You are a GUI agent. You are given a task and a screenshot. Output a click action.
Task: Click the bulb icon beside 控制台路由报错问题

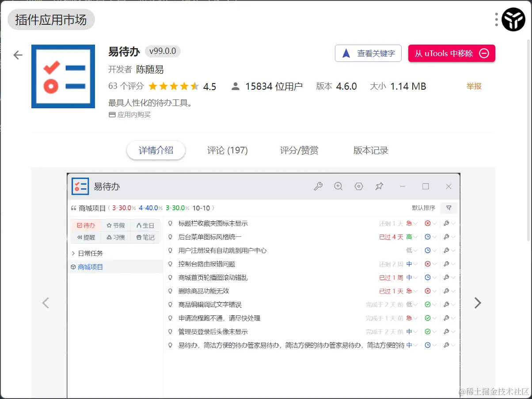coord(171,264)
